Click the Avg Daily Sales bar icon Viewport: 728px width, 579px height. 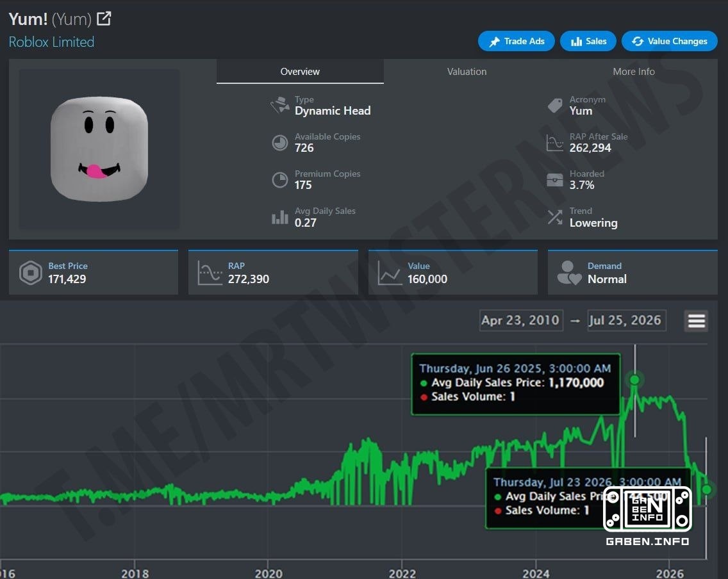(279, 217)
